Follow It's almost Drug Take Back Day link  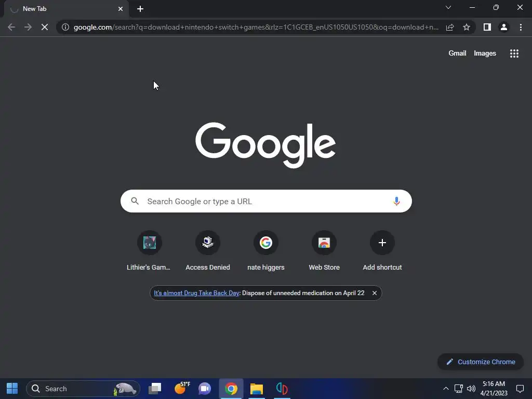click(196, 293)
